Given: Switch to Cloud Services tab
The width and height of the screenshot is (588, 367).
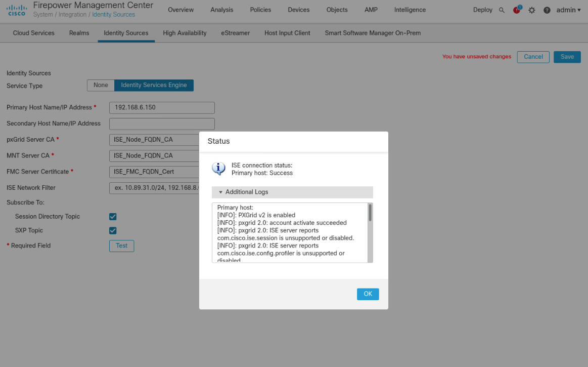Looking at the screenshot, I should pos(34,33).
